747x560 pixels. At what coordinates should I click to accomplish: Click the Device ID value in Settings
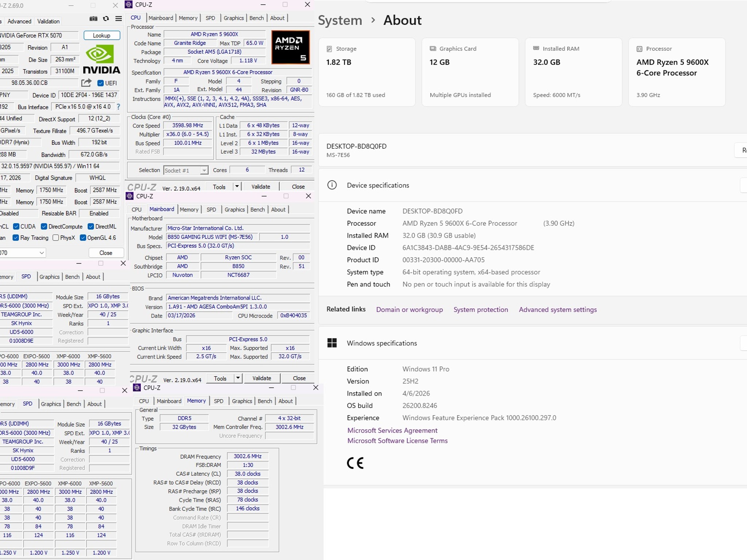tap(468, 248)
